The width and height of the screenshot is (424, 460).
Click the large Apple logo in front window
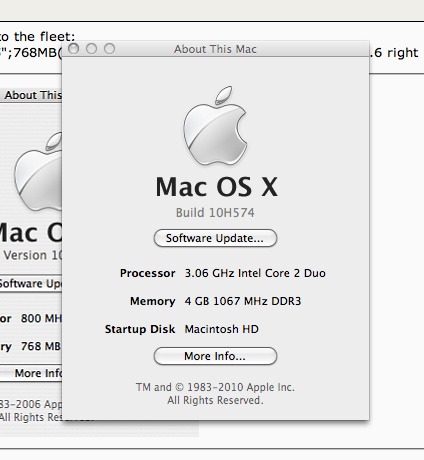215,126
